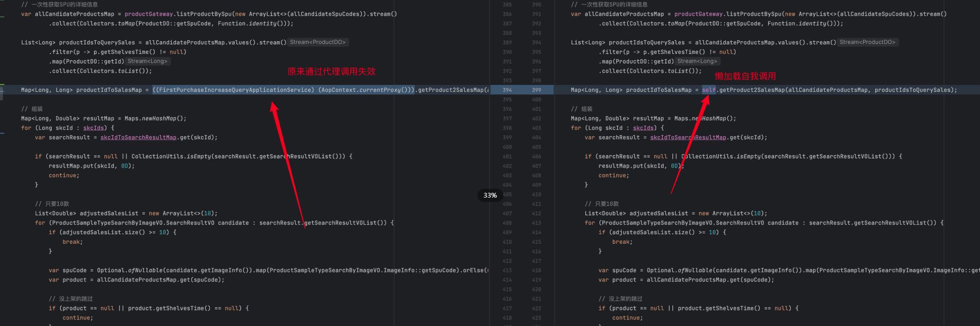980x326 pixels.
Task: Click CollectionUtils.isEmpty in right pane
Action: point(721,156)
